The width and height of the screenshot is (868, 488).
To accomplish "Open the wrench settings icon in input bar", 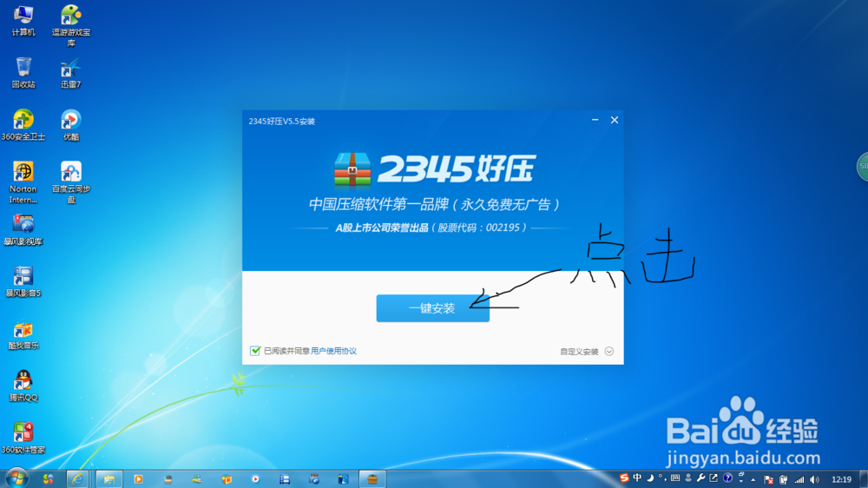I will (x=700, y=478).
